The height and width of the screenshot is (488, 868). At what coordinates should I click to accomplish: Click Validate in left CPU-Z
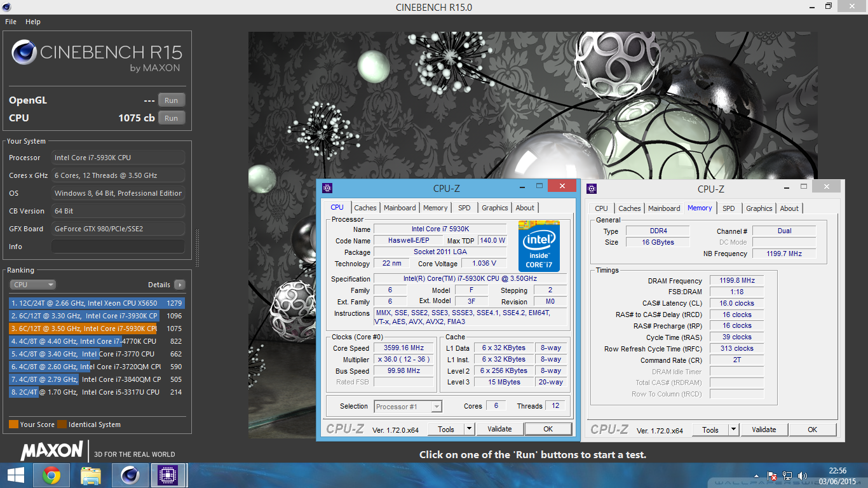(499, 430)
